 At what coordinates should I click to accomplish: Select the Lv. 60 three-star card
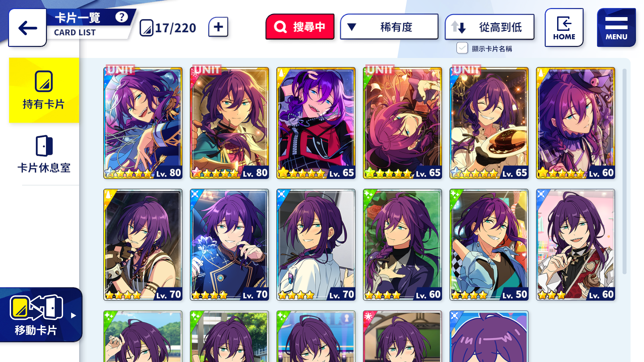pyautogui.click(x=576, y=245)
